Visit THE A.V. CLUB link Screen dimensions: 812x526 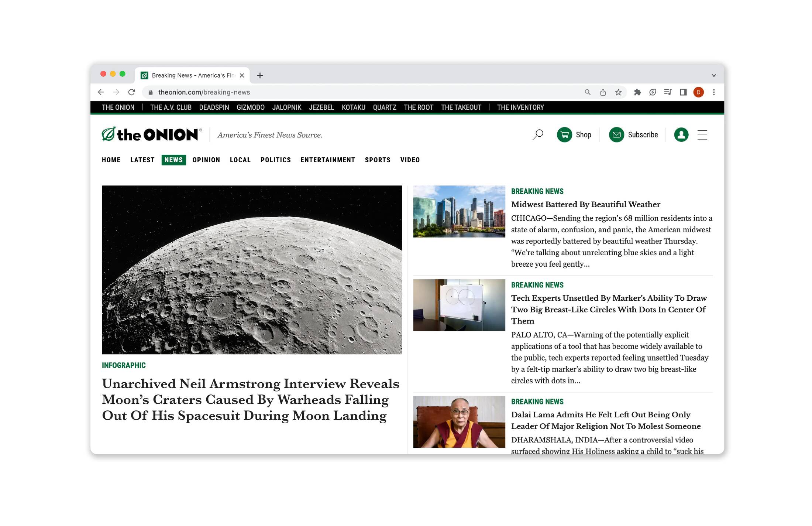point(171,107)
